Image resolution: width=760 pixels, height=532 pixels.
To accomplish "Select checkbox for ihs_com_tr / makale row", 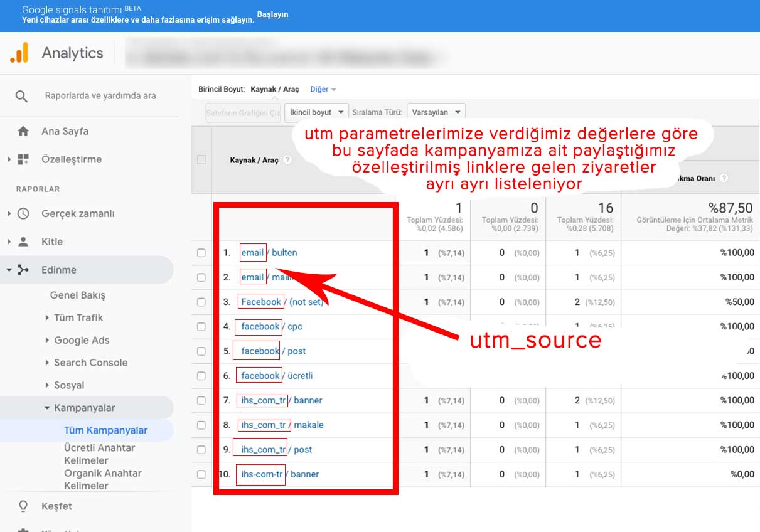I will pyautogui.click(x=201, y=425).
